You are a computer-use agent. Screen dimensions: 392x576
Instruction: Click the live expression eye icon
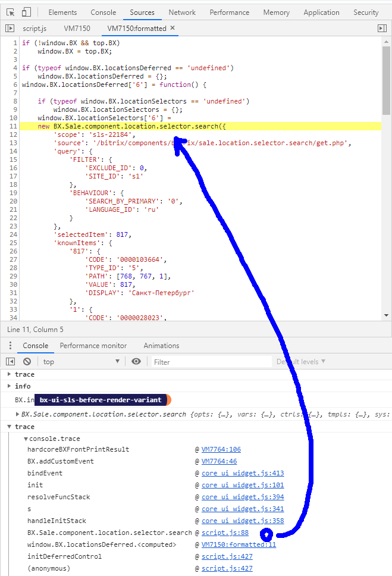[136, 362]
